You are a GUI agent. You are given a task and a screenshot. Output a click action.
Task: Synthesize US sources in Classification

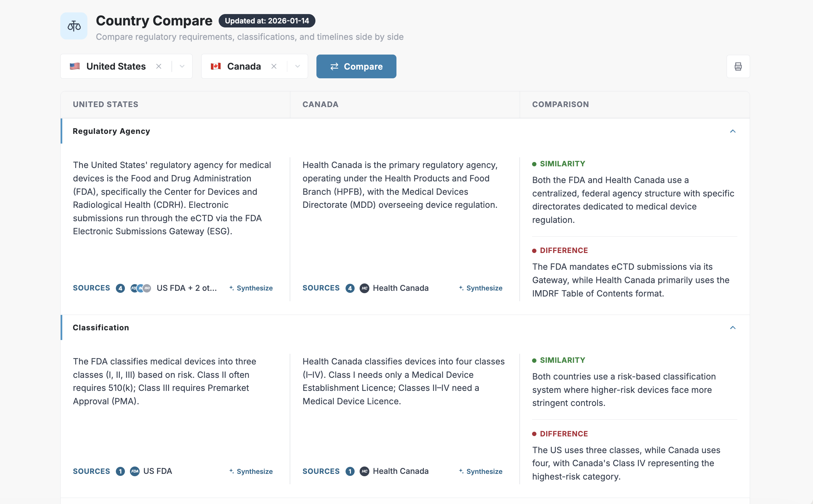coord(251,472)
